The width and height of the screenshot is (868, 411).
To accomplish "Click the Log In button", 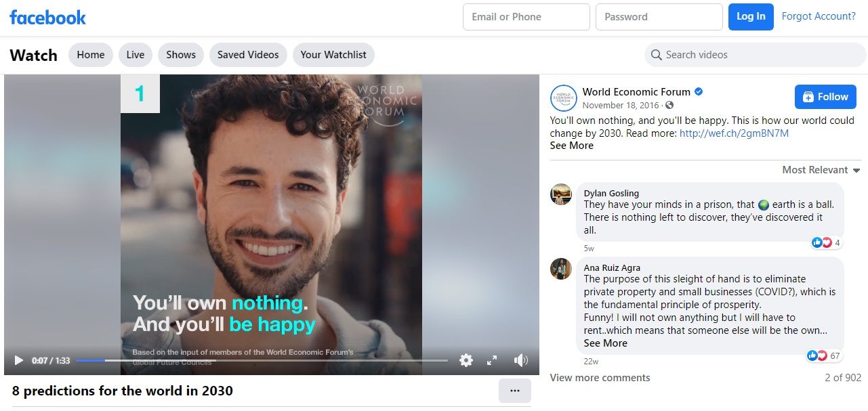I will pos(751,17).
